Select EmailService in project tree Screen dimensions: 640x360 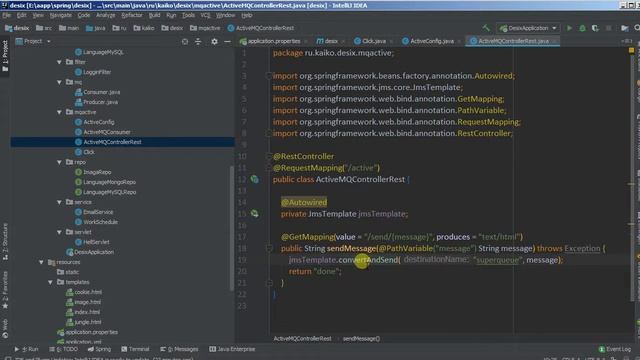(x=98, y=212)
